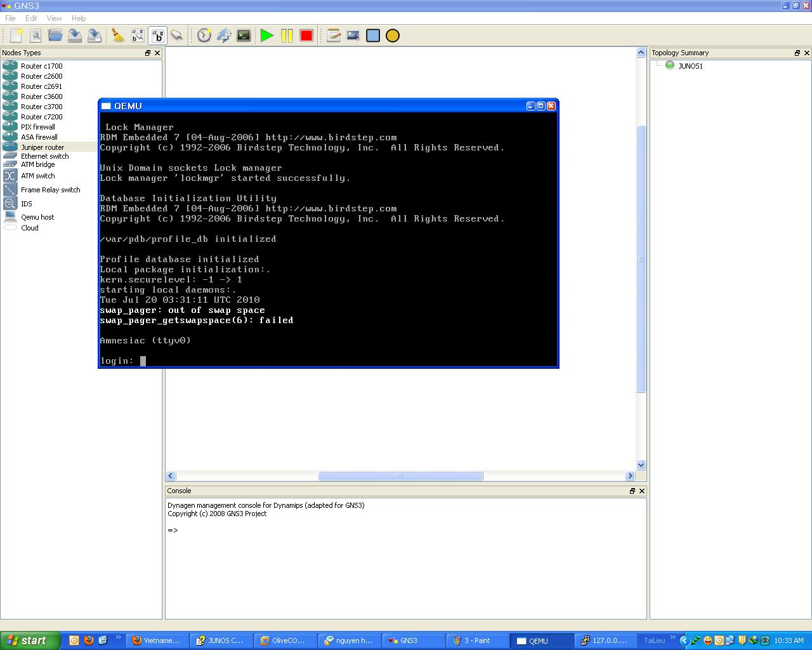
Task: Switch to OliveCO... taskbar button
Action: click(284, 640)
